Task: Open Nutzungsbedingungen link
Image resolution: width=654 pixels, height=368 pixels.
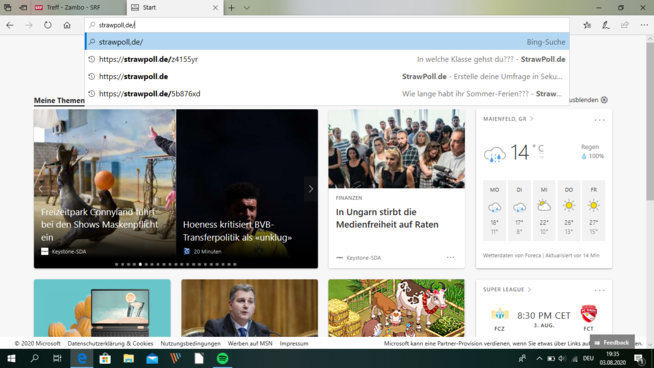Action: [x=191, y=343]
